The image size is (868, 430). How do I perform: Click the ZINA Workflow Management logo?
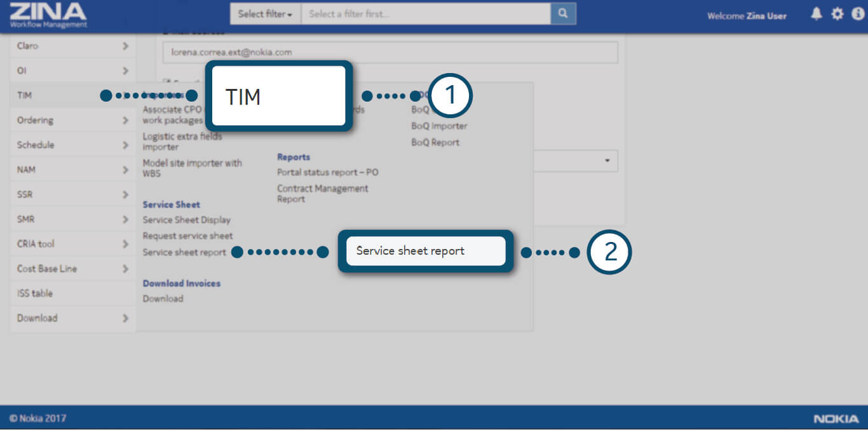pyautogui.click(x=48, y=15)
